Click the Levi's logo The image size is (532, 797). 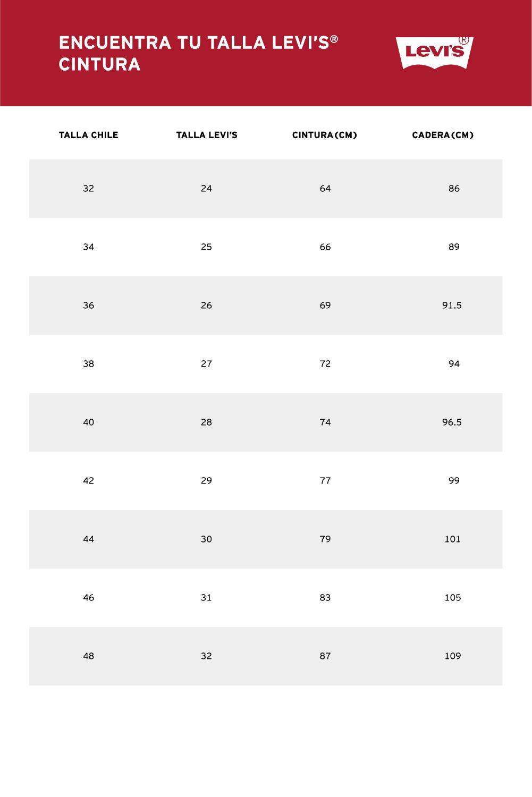(x=434, y=52)
